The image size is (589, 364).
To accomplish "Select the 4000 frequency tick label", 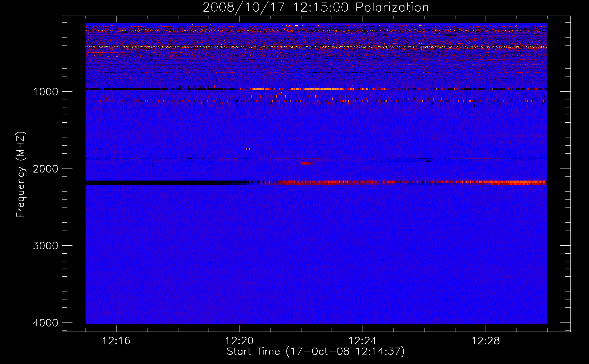I will click(x=46, y=323).
